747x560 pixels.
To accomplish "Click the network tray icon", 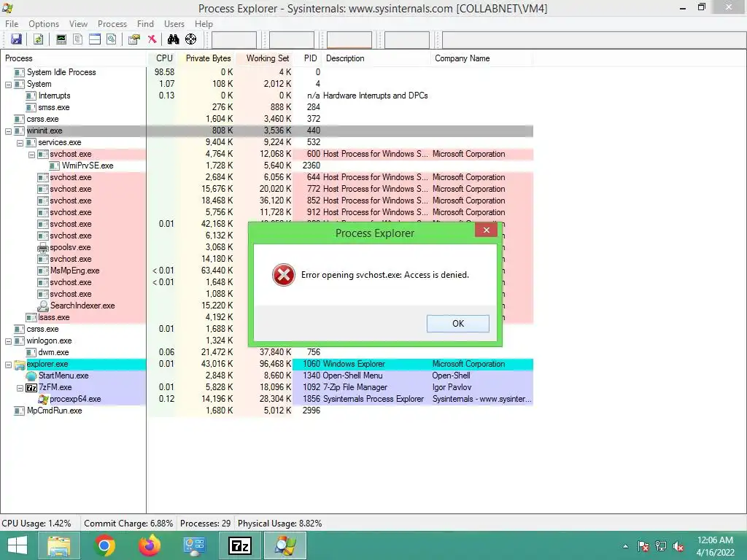I will tap(661, 546).
